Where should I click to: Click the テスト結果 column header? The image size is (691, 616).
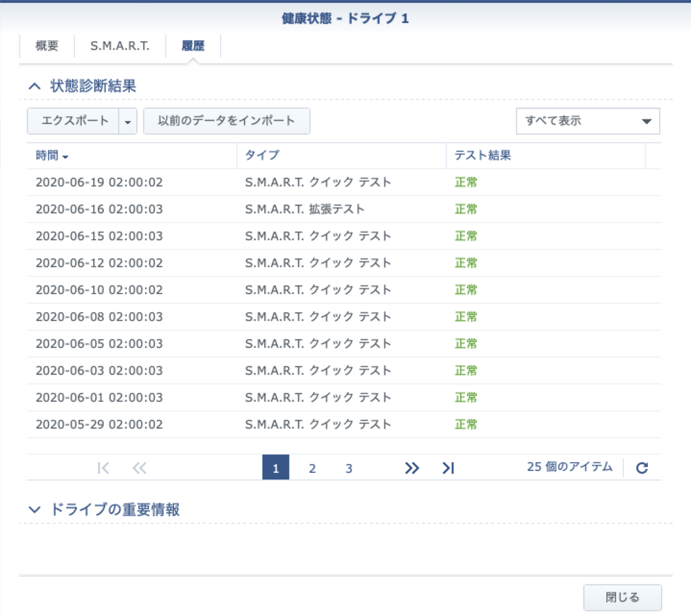[x=482, y=156]
